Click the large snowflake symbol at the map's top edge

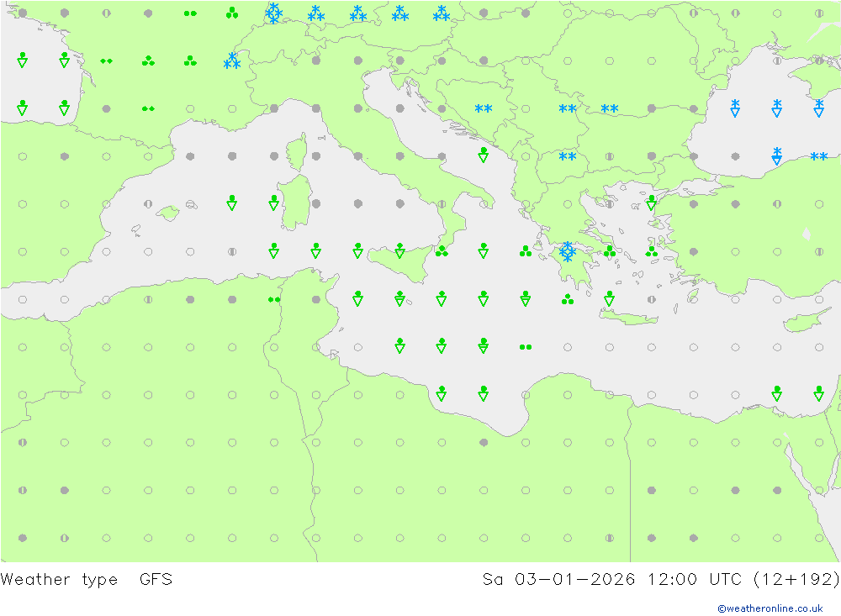click(274, 13)
